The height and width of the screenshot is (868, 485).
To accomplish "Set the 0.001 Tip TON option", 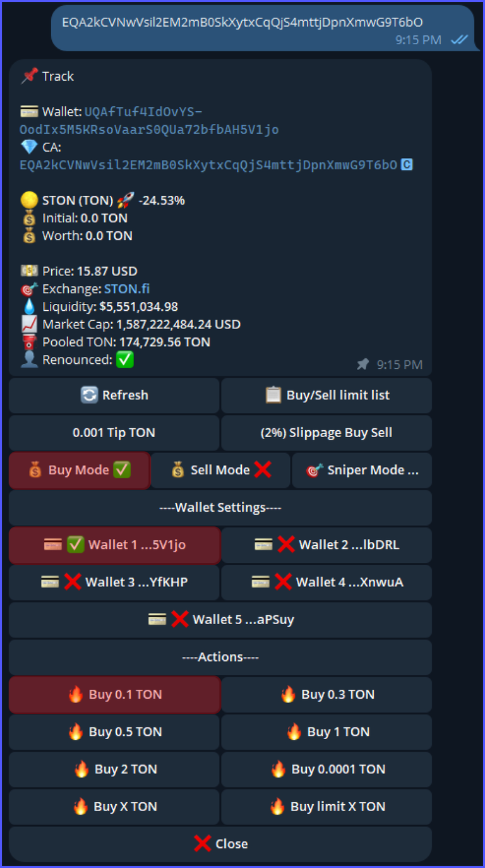I will tap(114, 433).
